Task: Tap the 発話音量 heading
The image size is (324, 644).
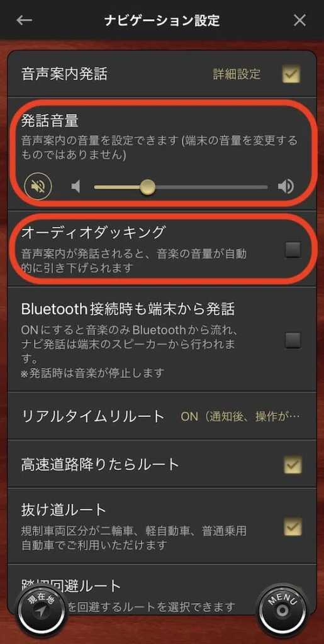Action: click(x=50, y=121)
